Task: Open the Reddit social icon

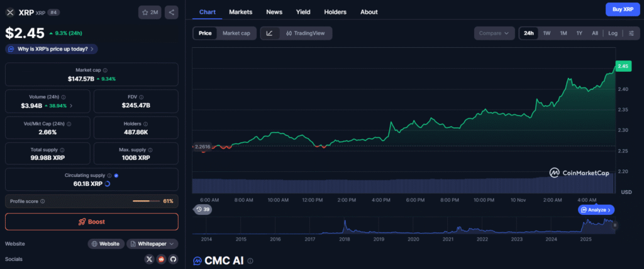Action: (162, 259)
